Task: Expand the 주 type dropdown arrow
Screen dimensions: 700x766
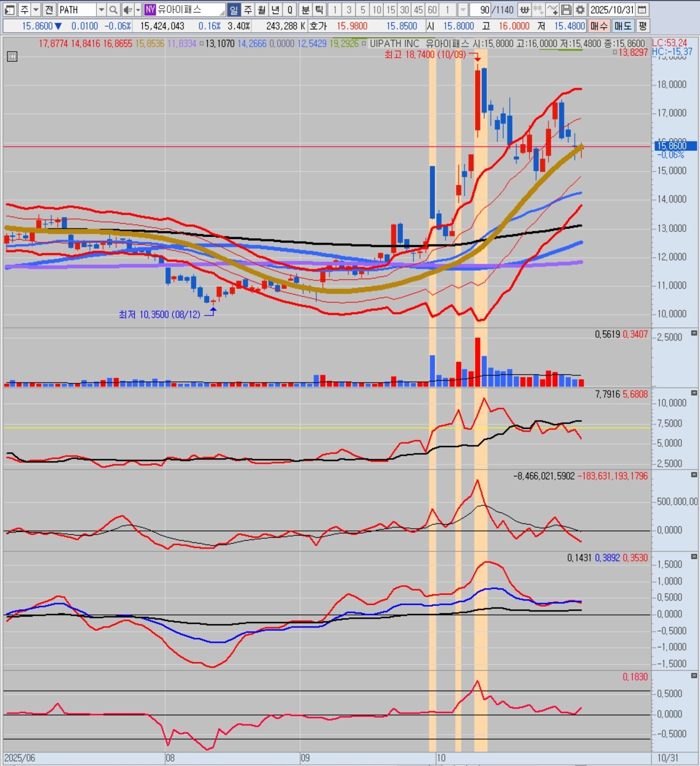Action: coord(36,10)
